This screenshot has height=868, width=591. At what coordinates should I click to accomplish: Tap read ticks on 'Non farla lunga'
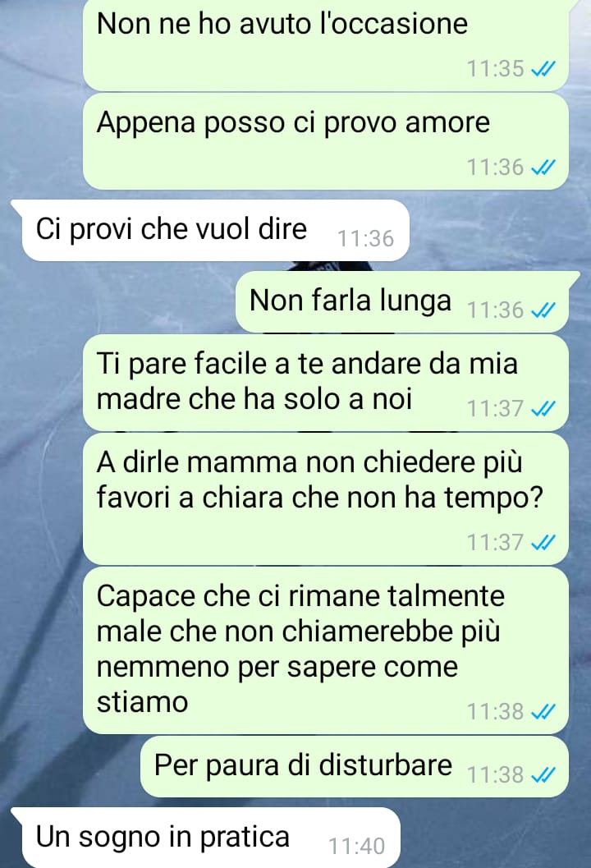pos(543,310)
